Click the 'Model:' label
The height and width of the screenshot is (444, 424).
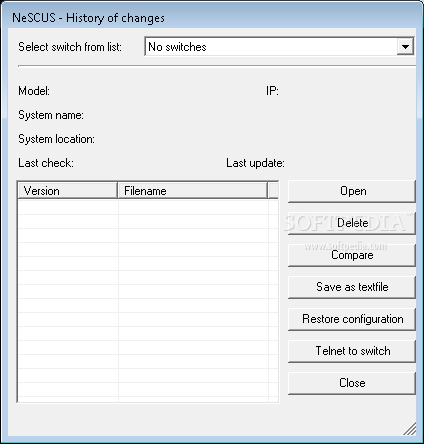(34, 91)
